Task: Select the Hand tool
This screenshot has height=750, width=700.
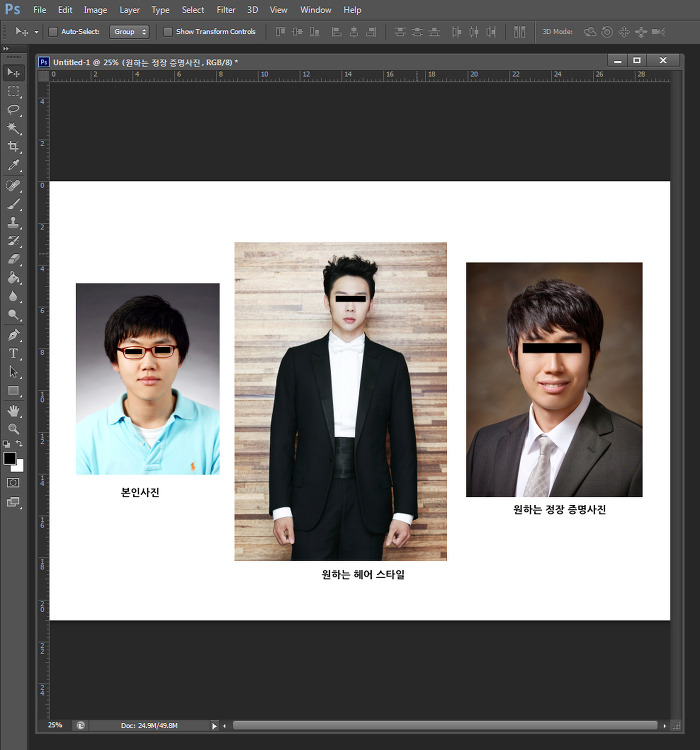Action: tap(14, 410)
